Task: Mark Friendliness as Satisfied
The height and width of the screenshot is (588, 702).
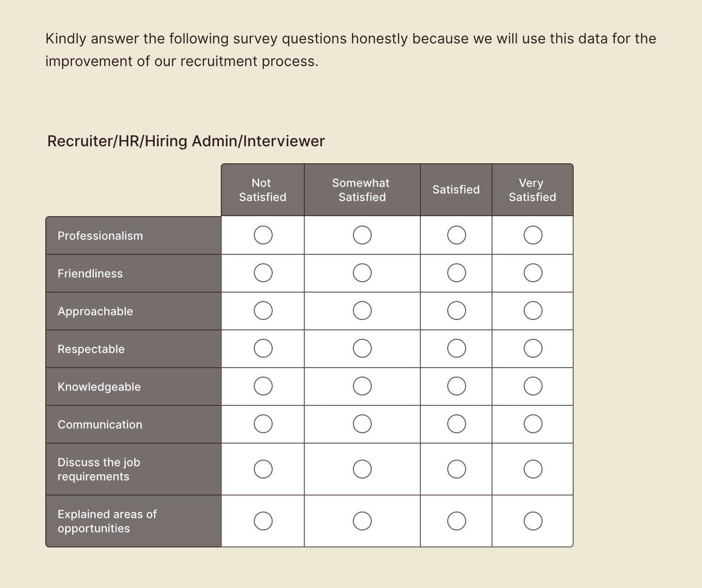Action: point(456,273)
